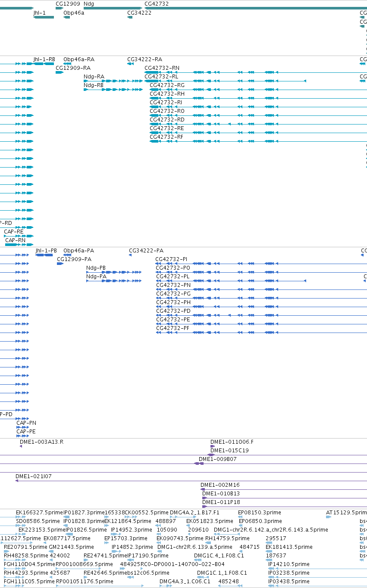Open the DMG4A.2_1.B17.F1 EST label
367x588 pixels.
195,513
